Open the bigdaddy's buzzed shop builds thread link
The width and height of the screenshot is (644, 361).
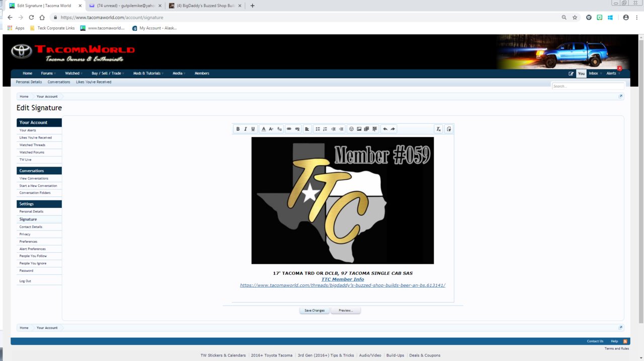tap(343, 285)
